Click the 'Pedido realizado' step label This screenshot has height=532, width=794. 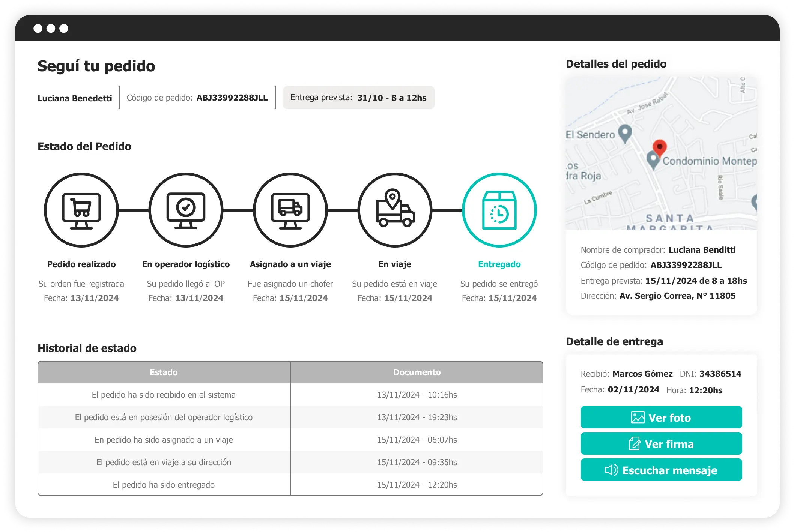81,264
